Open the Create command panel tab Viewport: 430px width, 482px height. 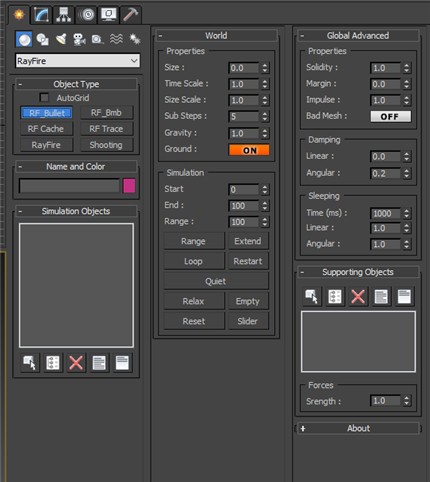19,14
